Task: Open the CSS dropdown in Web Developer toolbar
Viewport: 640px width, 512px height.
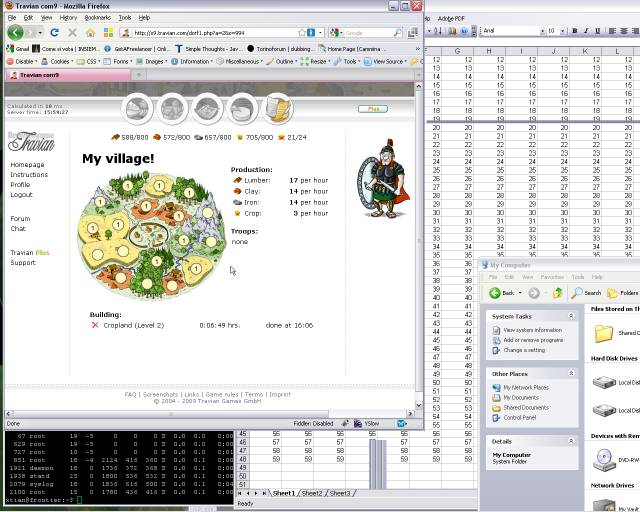Action: [x=89, y=61]
